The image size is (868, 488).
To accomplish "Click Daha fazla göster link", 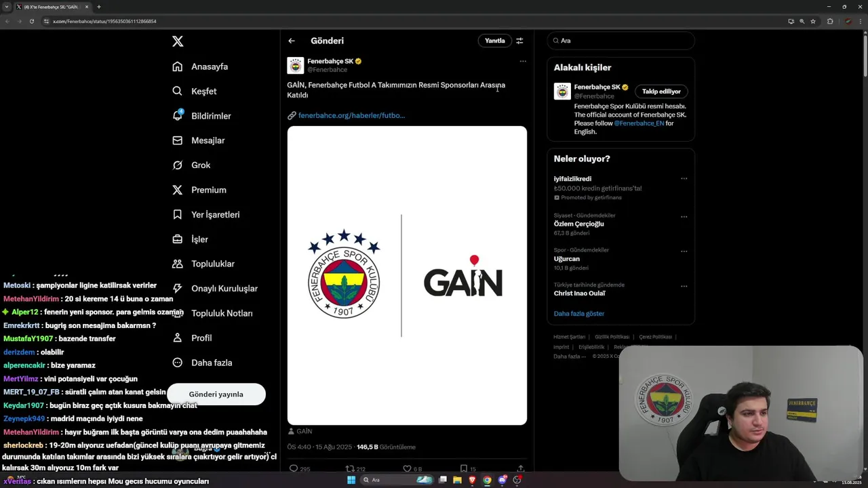I will [x=578, y=314].
